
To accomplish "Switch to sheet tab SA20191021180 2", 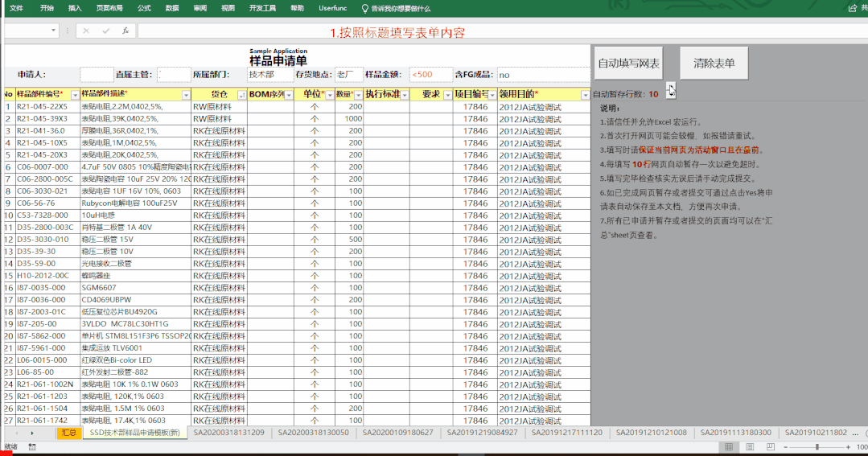I will (816, 433).
